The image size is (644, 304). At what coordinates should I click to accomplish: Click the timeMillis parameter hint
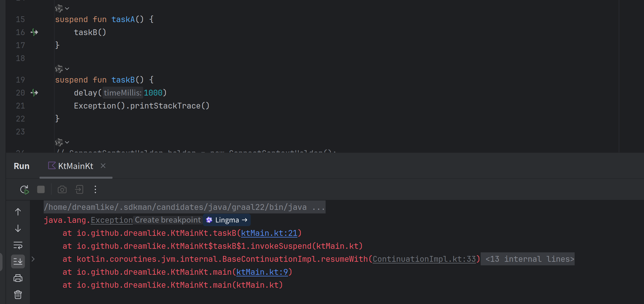[x=123, y=93]
